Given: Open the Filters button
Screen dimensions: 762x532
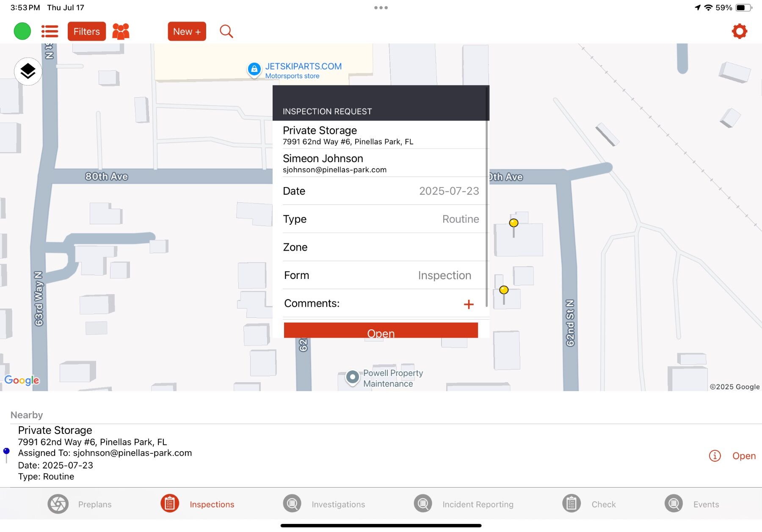Looking at the screenshot, I should coord(87,31).
